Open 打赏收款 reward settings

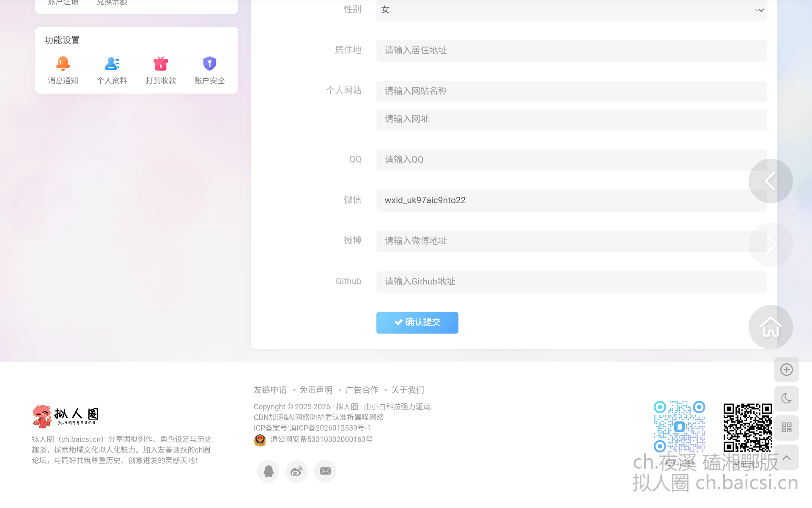[161, 71]
